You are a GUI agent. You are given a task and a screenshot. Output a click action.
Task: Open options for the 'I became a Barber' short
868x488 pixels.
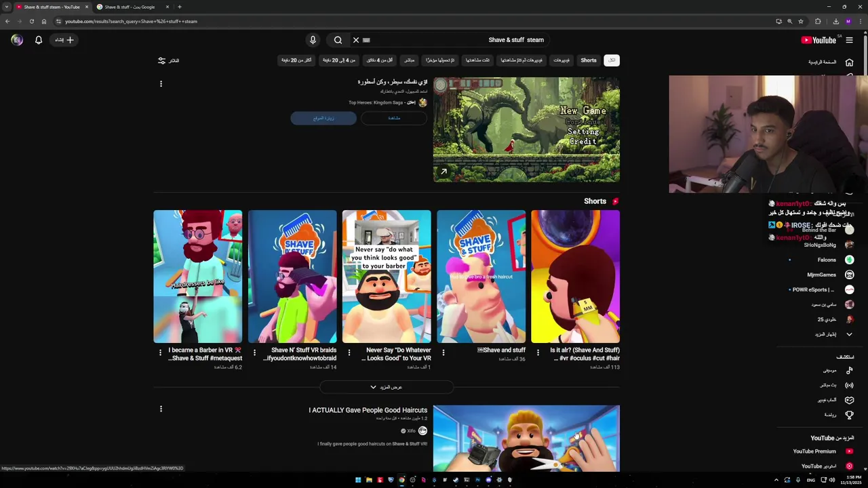[x=160, y=352]
